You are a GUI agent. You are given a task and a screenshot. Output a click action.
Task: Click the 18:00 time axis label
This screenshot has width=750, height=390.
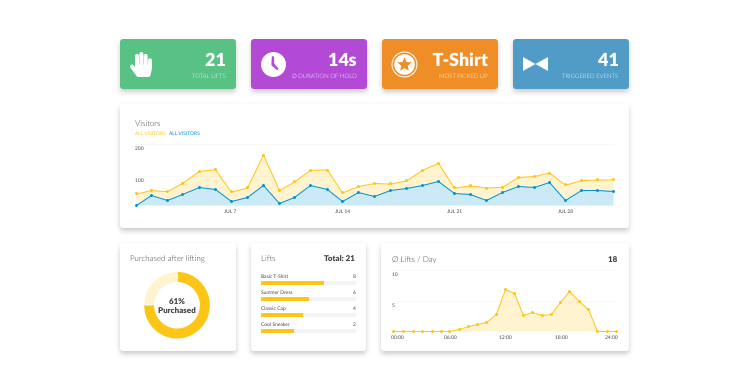(561, 337)
